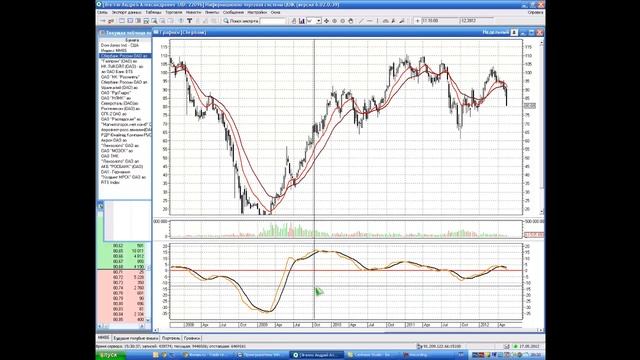
Task: Click the Windows пуск Start button
Action: (110, 355)
